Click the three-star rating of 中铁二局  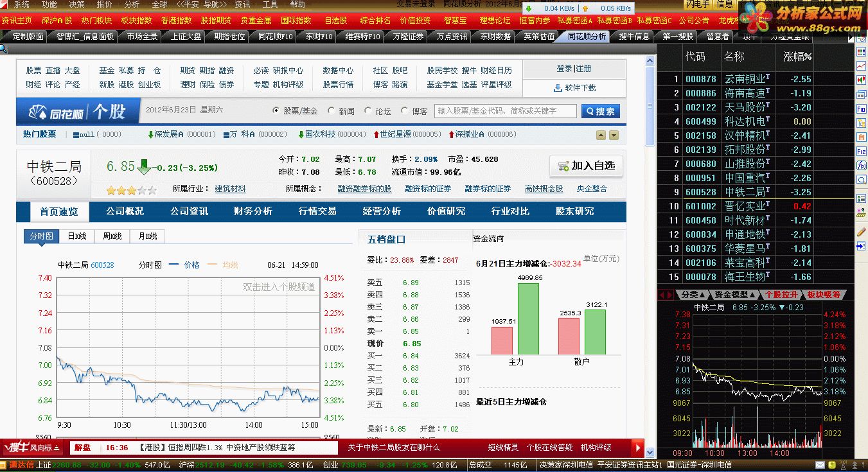click(131, 190)
